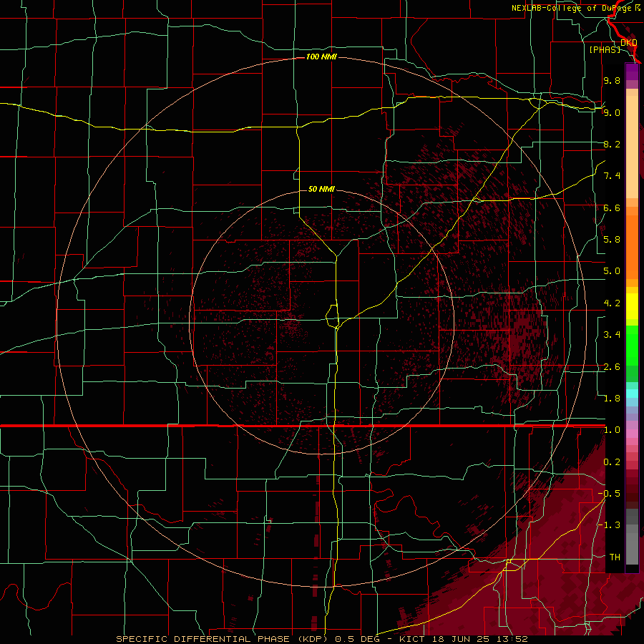644x644 pixels.
Task: Click the 2.6 value on the color scale
Action: pyautogui.click(x=612, y=367)
